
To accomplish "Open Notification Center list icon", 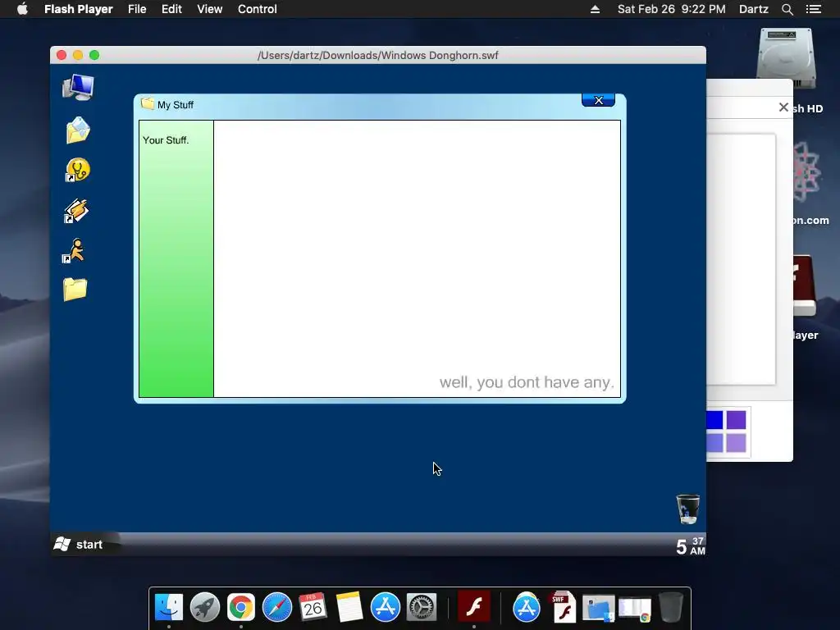I will coord(813,9).
